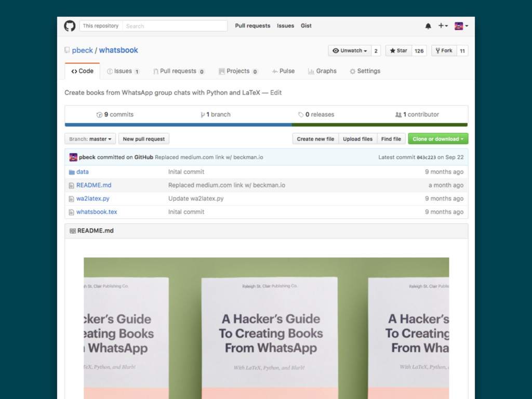
Task: Click the Update wa2latex.py commit message
Action: pyautogui.click(x=196, y=198)
